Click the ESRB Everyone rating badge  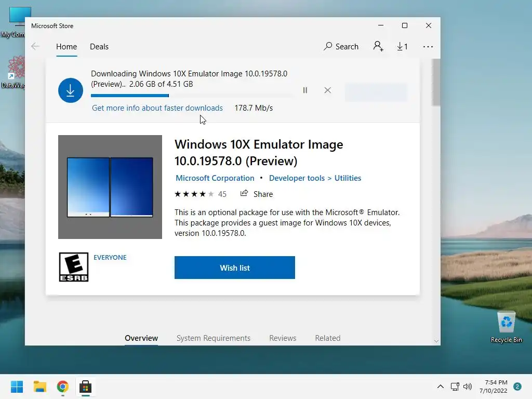click(74, 267)
